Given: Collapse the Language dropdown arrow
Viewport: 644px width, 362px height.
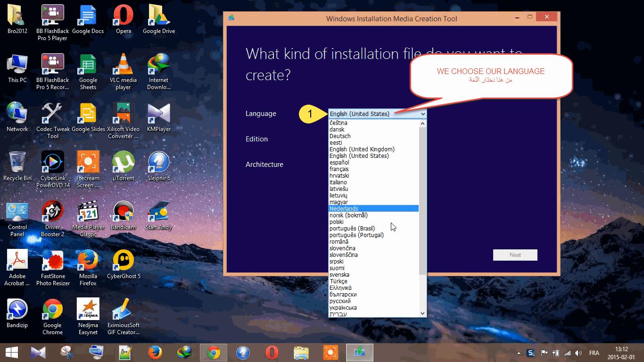Looking at the screenshot, I should pyautogui.click(x=423, y=114).
